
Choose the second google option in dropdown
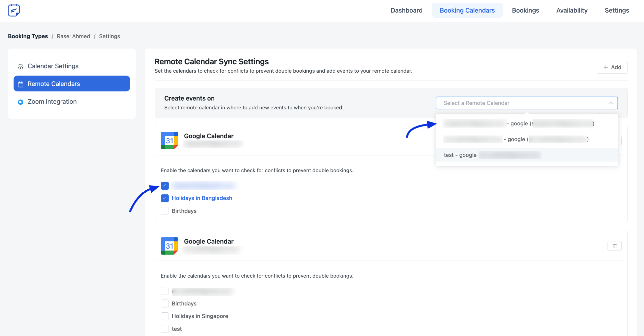(x=527, y=139)
